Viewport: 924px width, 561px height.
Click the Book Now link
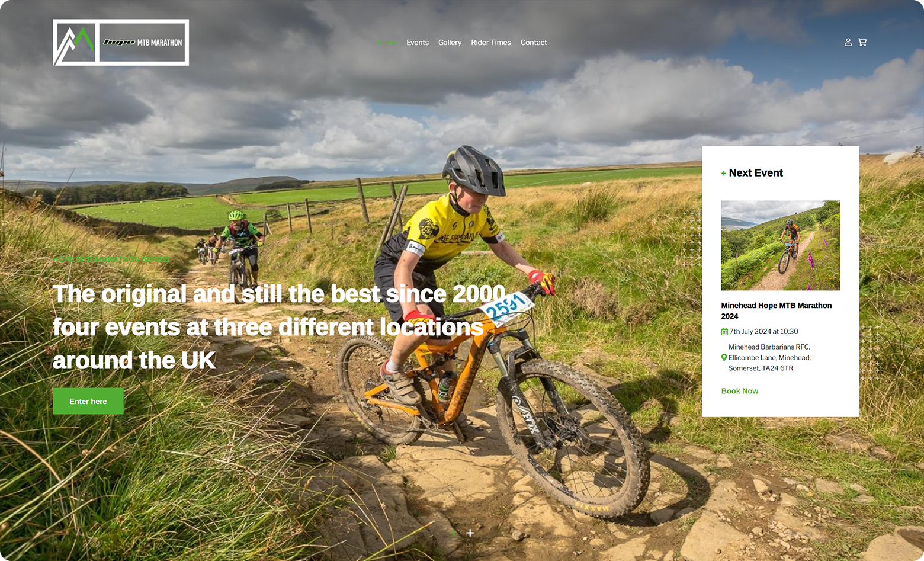point(740,391)
